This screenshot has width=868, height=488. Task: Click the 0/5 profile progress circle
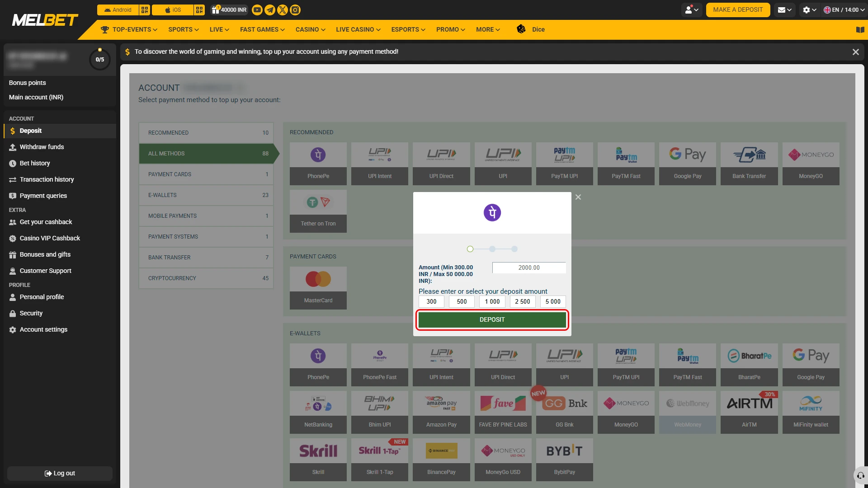point(100,59)
